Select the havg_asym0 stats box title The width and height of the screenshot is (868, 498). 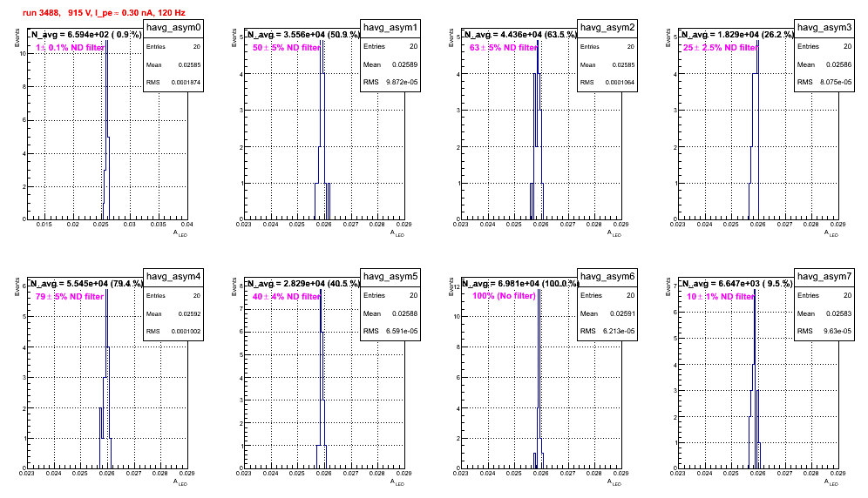click(173, 28)
